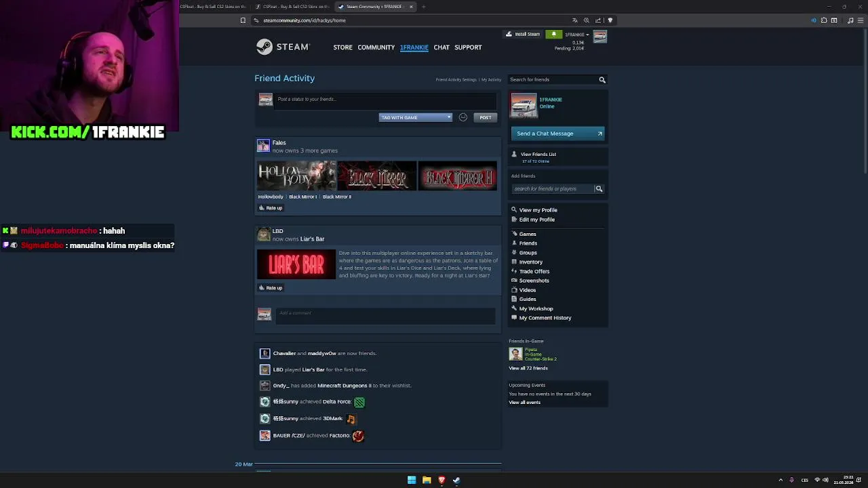Open the browser hamburger menu
The height and width of the screenshot is (488, 868).
click(861, 20)
